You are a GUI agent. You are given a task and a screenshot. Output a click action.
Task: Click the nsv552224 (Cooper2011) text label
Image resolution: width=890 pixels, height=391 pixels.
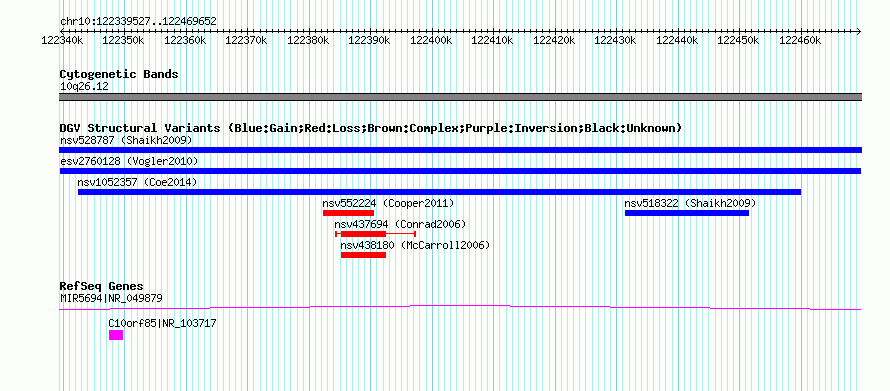pos(388,203)
